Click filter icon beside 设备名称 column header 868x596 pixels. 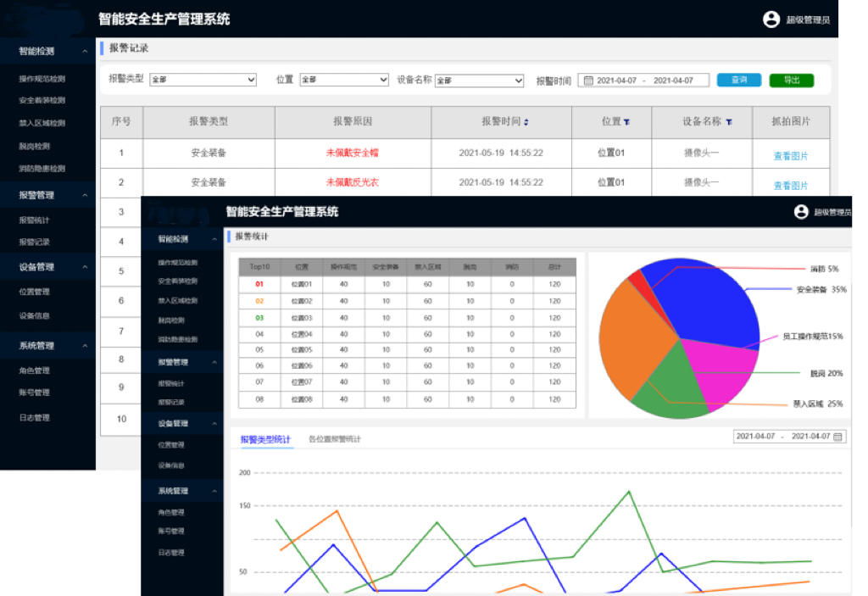click(729, 122)
